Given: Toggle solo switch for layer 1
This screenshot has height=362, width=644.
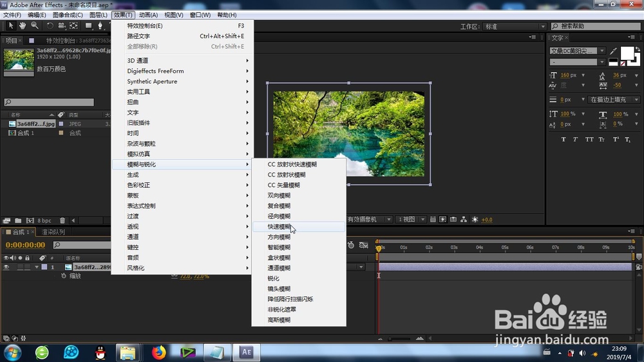Looking at the screenshot, I should click(x=20, y=267).
